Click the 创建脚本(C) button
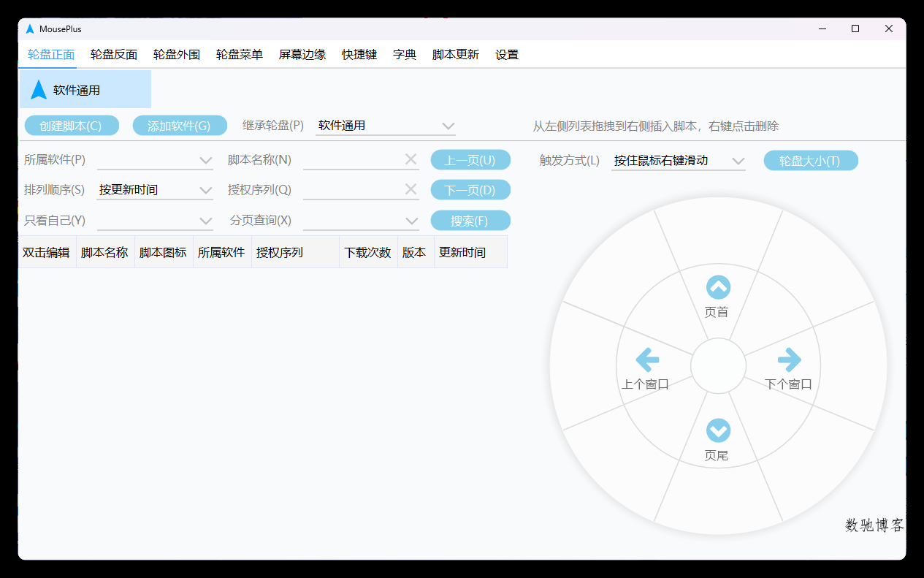Viewport: 924px width, 578px height. [71, 126]
